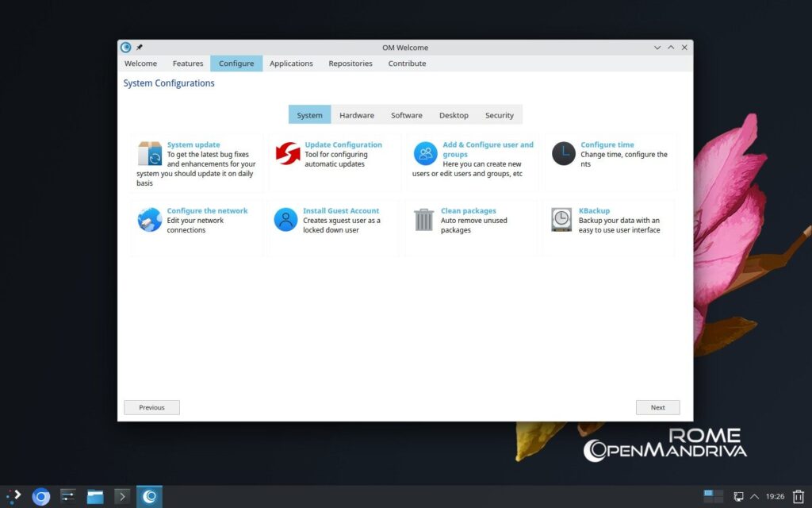The height and width of the screenshot is (508, 812).
Task: Click 'Auto remove unused packages' description
Action: (474, 225)
